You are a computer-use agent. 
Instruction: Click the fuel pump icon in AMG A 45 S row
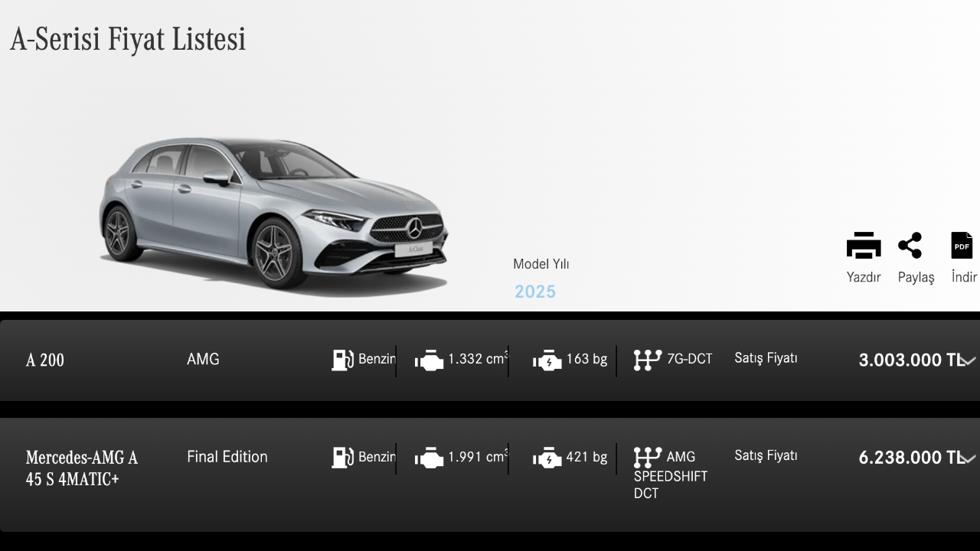click(342, 458)
